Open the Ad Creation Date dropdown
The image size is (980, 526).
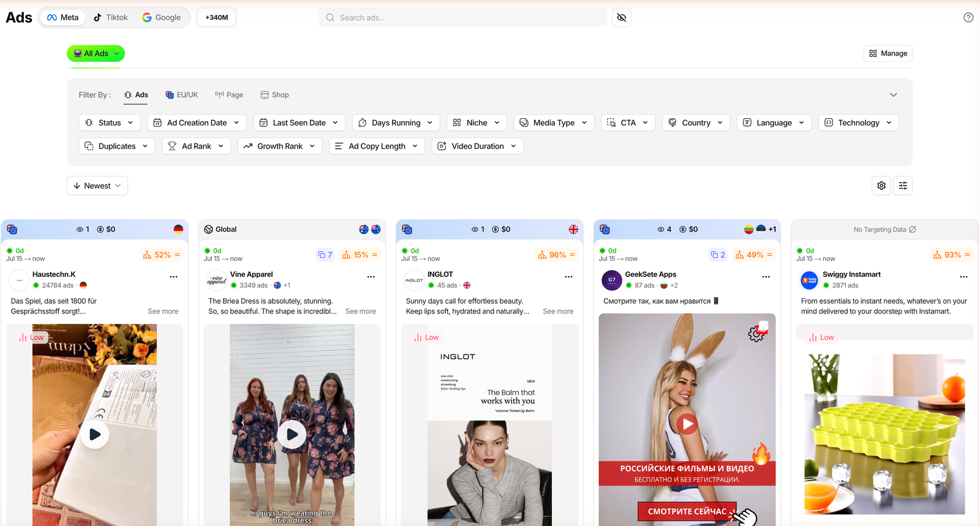click(197, 122)
